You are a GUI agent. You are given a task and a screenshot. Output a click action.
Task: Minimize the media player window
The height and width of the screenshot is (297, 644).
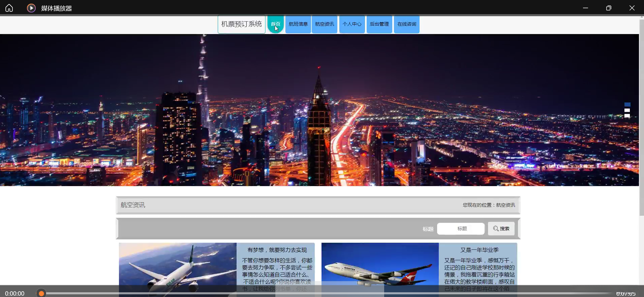click(585, 8)
